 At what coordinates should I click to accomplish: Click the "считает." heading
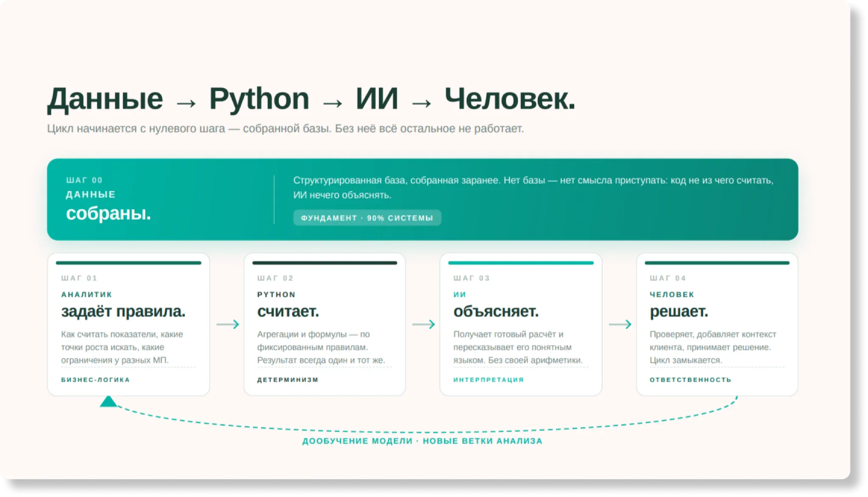(x=288, y=312)
